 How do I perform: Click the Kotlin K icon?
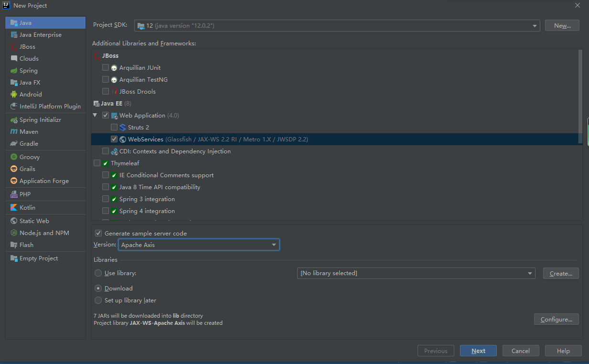pyautogui.click(x=14, y=207)
